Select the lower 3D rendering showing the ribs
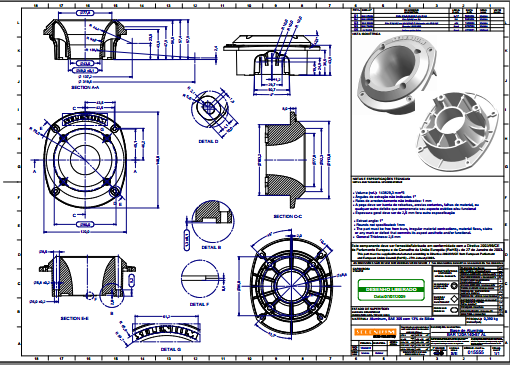510x365 pixels. pyautogui.click(x=457, y=132)
